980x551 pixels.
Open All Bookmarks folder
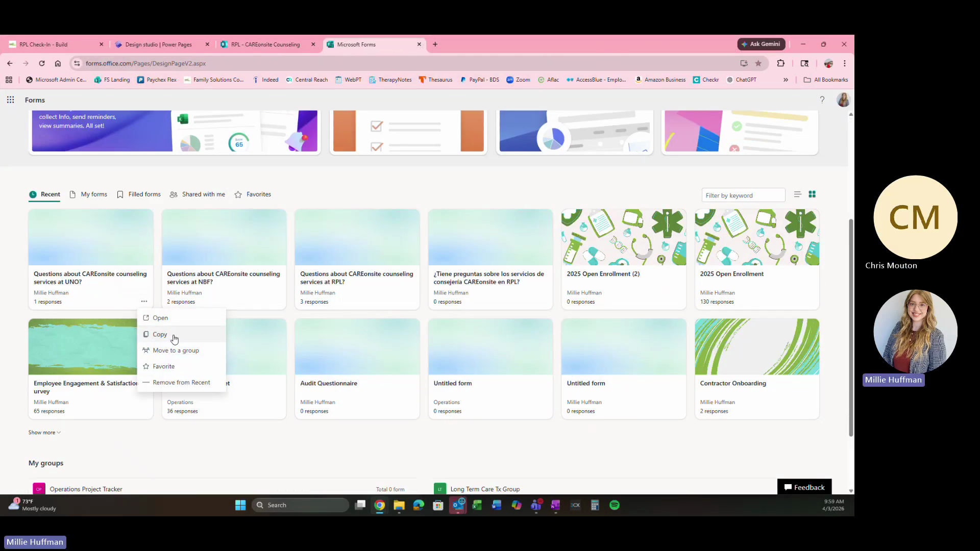pyautogui.click(x=825, y=80)
